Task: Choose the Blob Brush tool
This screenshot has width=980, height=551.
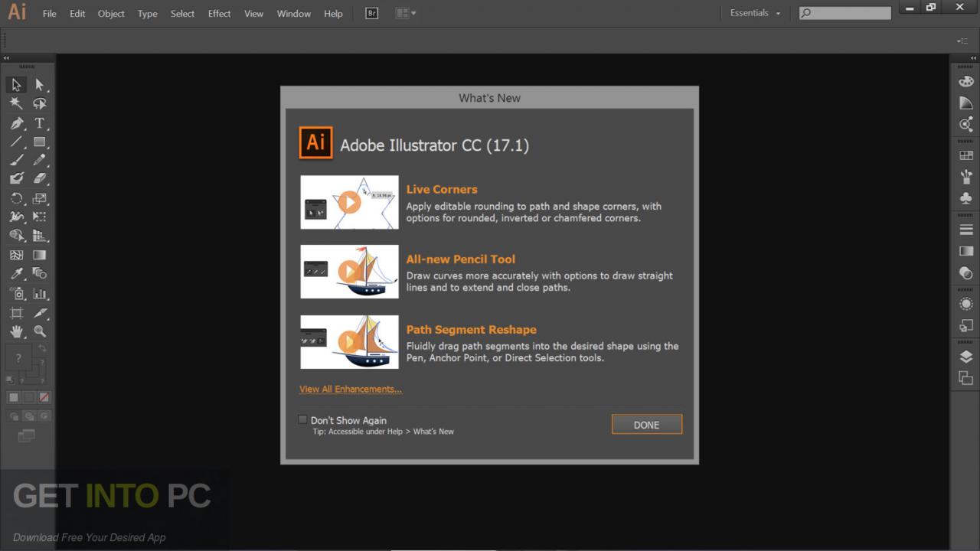Action: coord(16,178)
